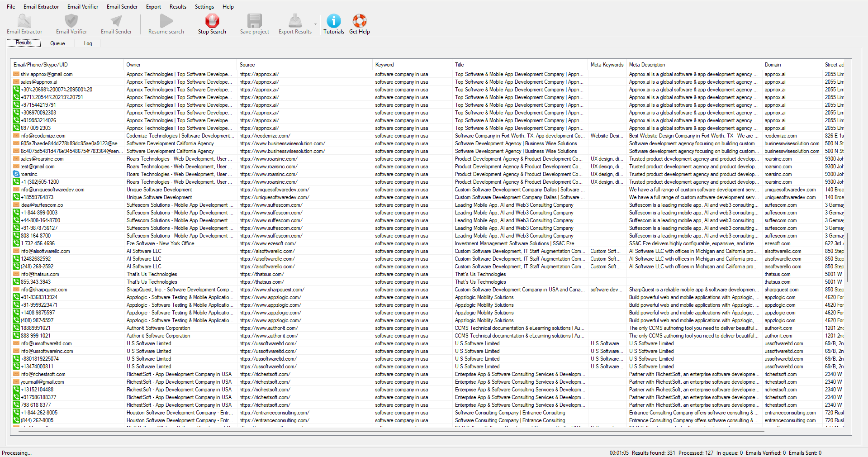Click phone icon beside +13152104488
The width and height of the screenshot is (868, 457).
click(16, 390)
